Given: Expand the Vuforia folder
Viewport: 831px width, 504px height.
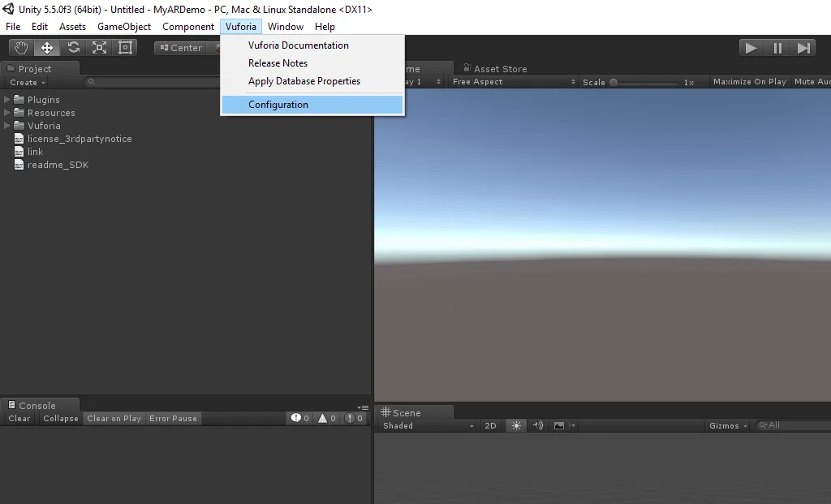Looking at the screenshot, I should [6, 125].
